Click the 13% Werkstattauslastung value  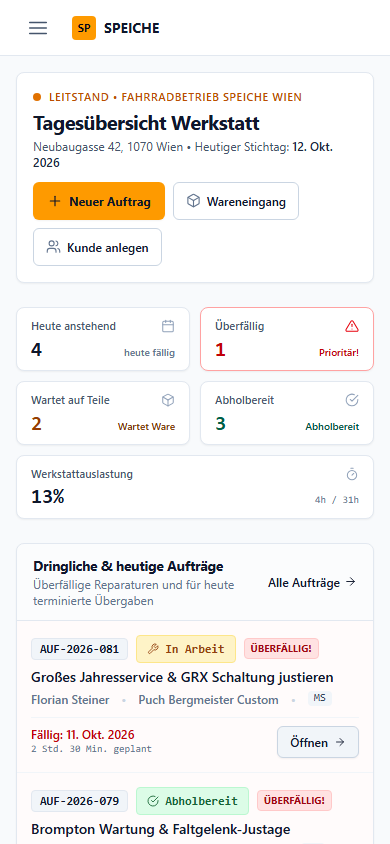(48, 497)
